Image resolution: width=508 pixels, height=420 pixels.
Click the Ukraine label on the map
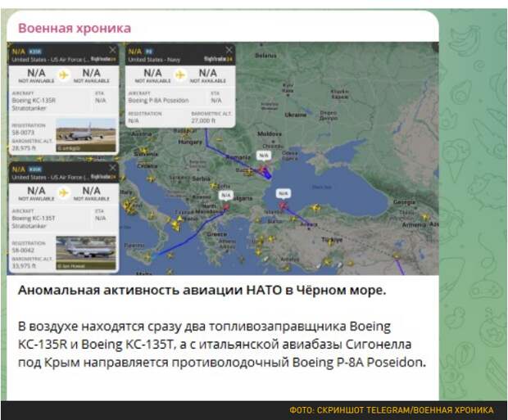[x=295, y=115]
